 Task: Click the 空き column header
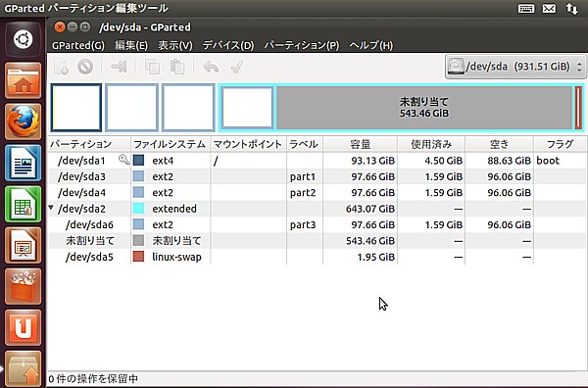point(499,144)
